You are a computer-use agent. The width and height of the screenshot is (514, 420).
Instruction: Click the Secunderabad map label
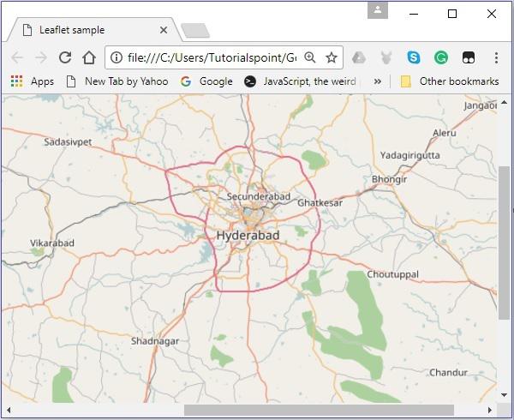[x=259, y=196]
